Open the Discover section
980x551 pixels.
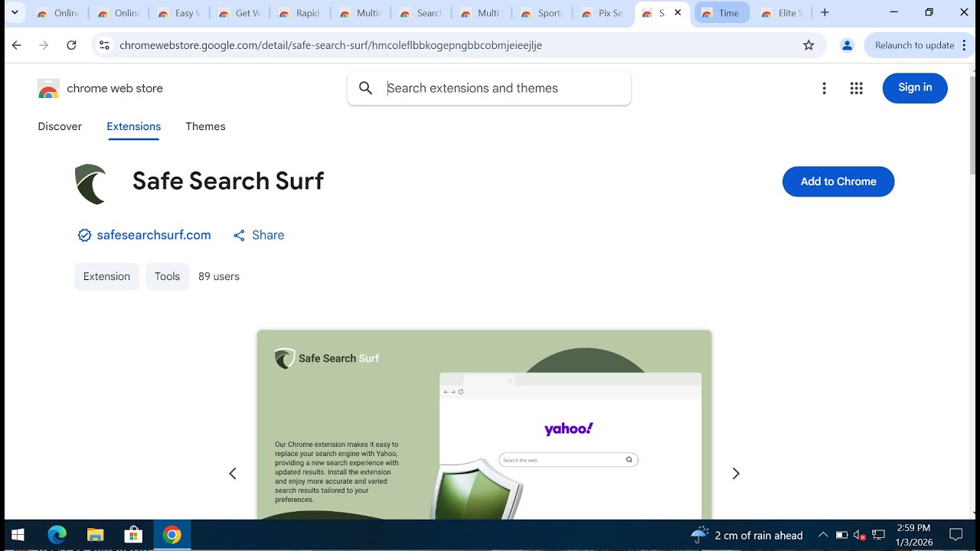(60, 126)
